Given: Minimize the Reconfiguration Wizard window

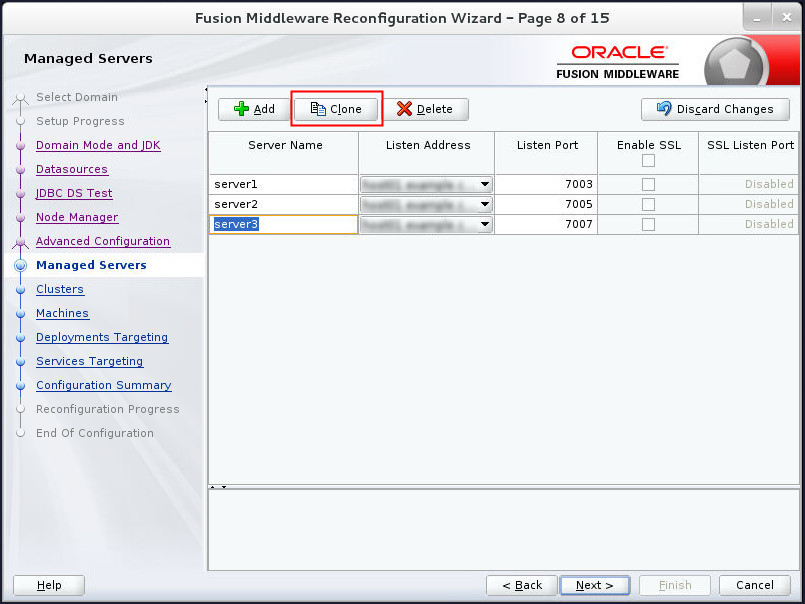Looking at the screenshot, I should point(758,17).
